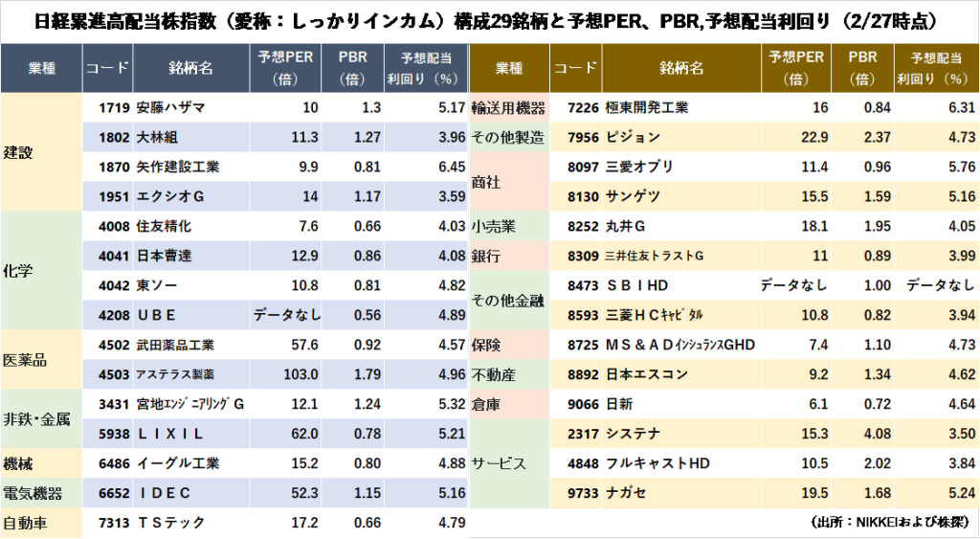This screenshot has height=539, width=980.
Task: Select the 輸送用機器 sector cell
Action: coord(509,107)
